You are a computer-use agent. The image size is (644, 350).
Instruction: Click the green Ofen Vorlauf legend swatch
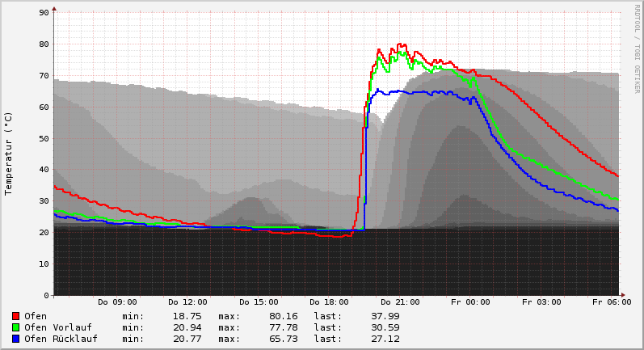click(x=15, y=327)
